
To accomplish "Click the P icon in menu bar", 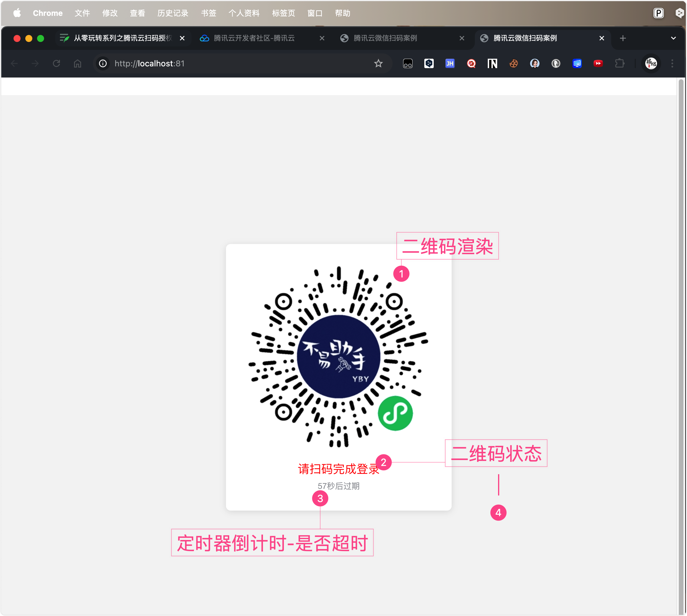I will (x=658, y=13).
